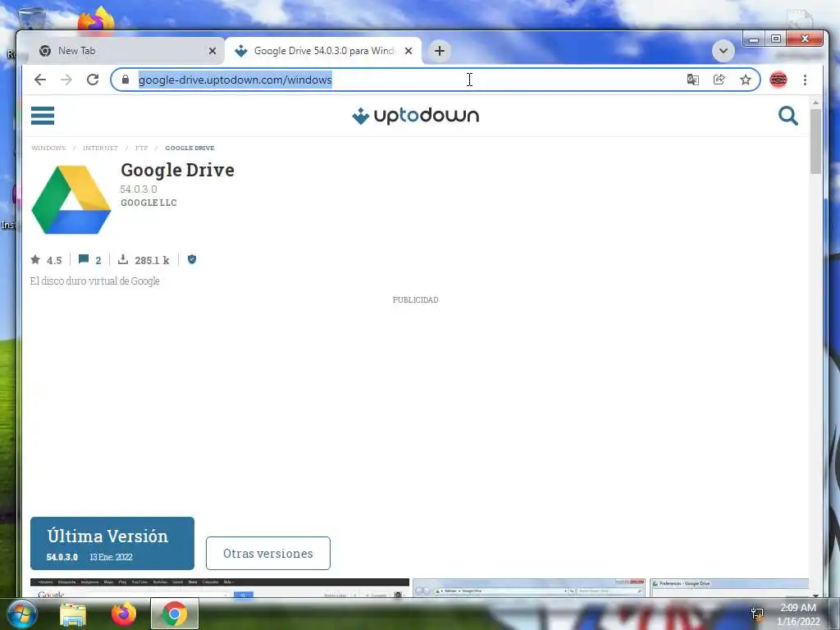Open a new browser tab

pyautogui.click(x=440, y=51)
